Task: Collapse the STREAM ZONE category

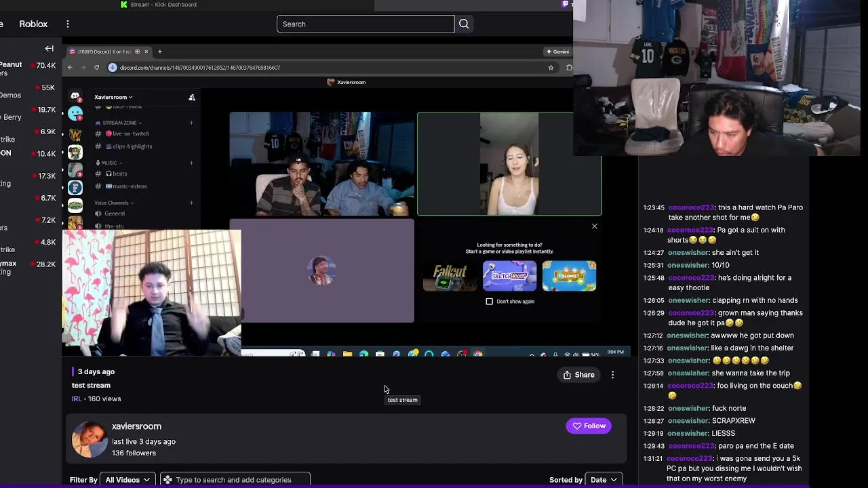Action: (119, 123)
